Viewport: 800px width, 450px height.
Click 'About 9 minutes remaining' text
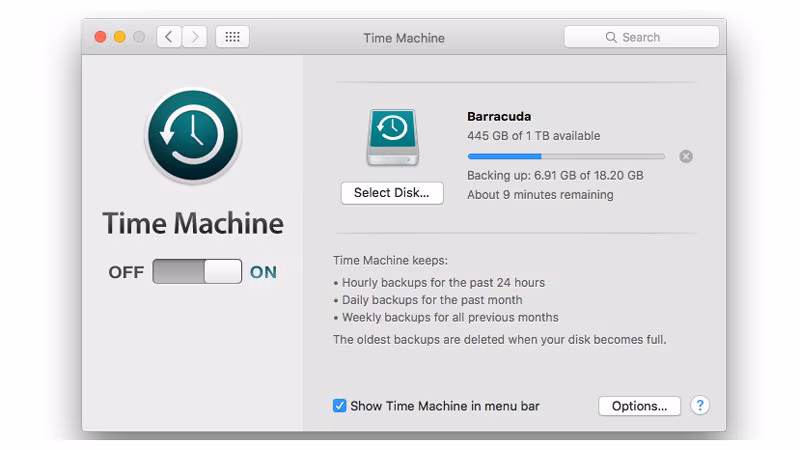coord(540,195)
